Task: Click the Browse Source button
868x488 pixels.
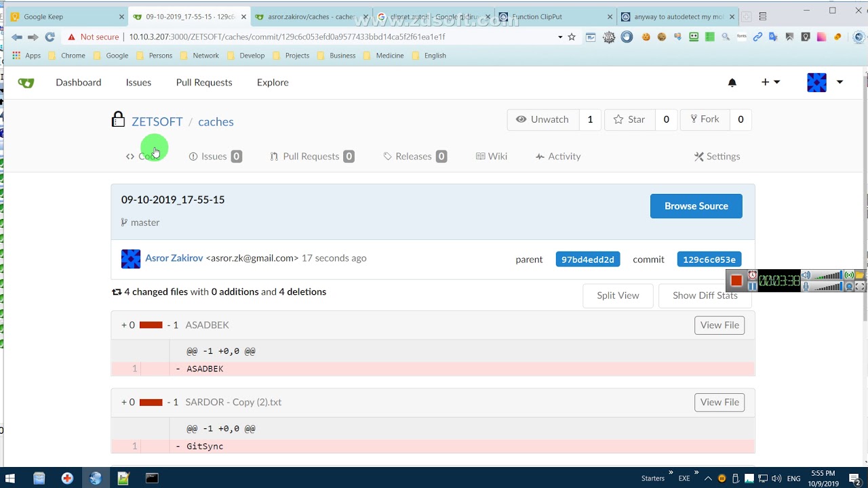Action: click(696, 206)
